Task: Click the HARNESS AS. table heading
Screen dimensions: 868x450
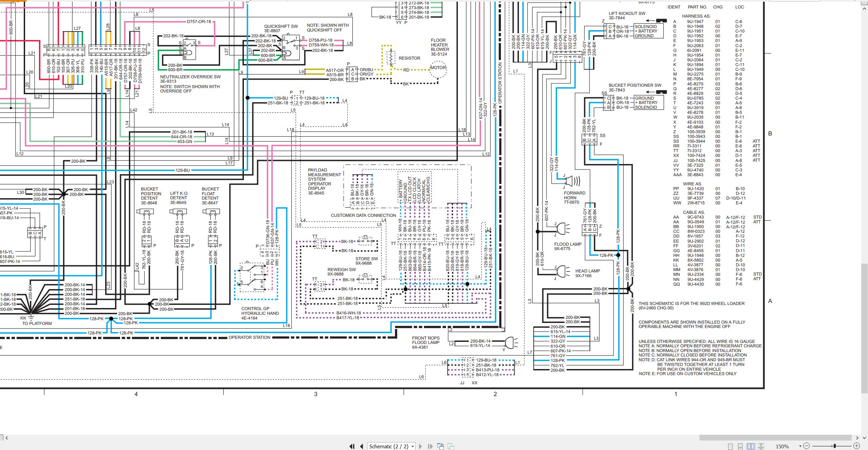Action: pyautogui.click(x=696, y=16)
